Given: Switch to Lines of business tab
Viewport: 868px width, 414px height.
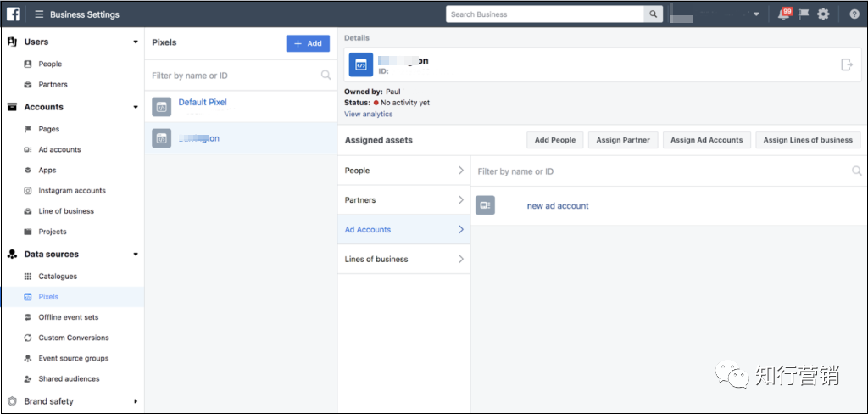Looking at the screenshot, I should coord(403,260).
